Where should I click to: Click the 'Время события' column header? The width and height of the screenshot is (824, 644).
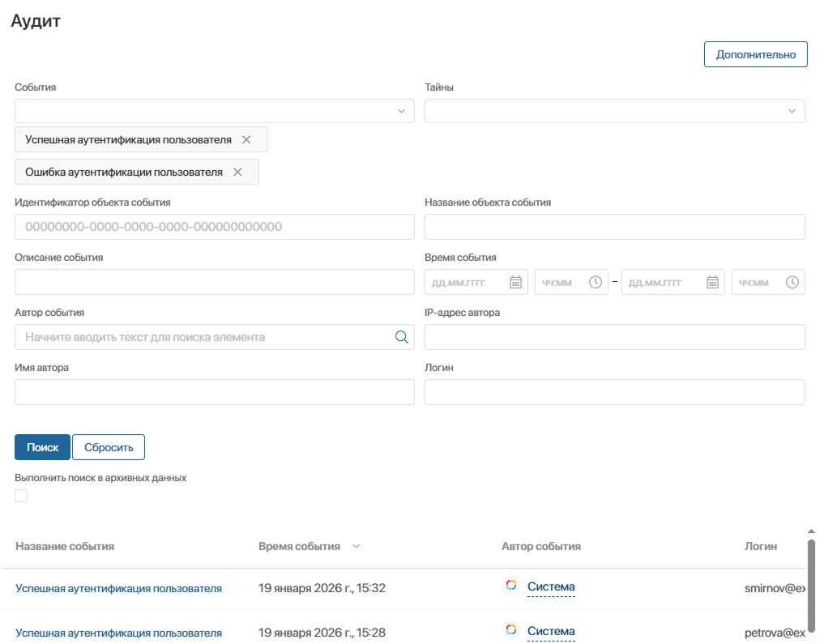coord(299,546)
